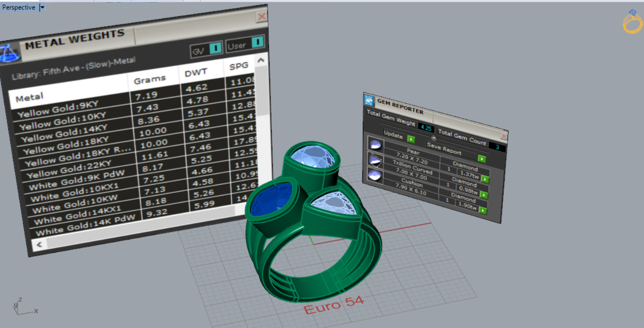Click the scroll-left arrow in Metal Weights
The height and width of the screenshot is (328, 644).
point(39,244)
